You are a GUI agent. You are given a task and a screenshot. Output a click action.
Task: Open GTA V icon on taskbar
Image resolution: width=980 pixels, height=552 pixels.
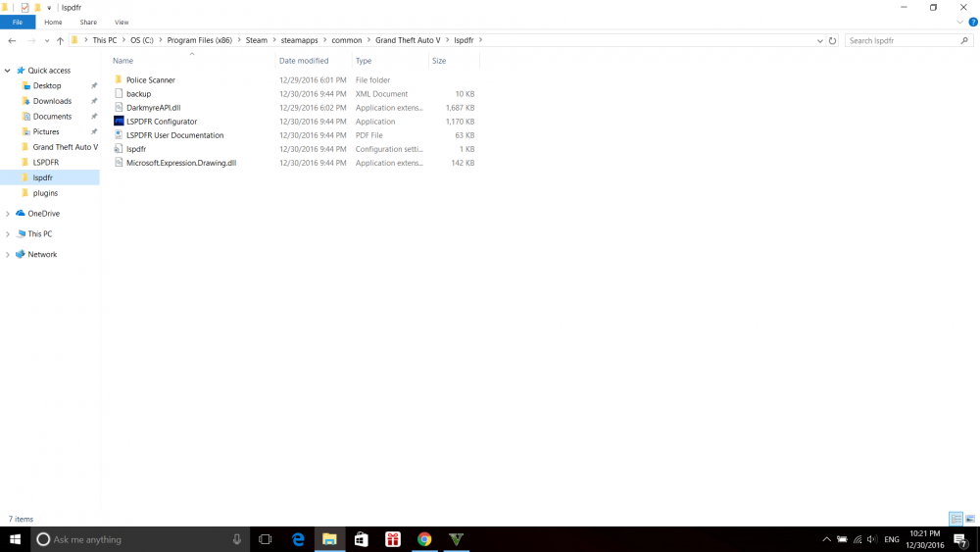457,539
